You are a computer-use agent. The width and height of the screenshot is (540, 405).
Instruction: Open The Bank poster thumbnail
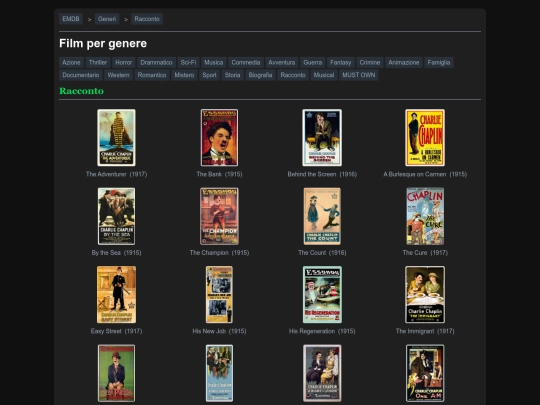click(219, 138)
